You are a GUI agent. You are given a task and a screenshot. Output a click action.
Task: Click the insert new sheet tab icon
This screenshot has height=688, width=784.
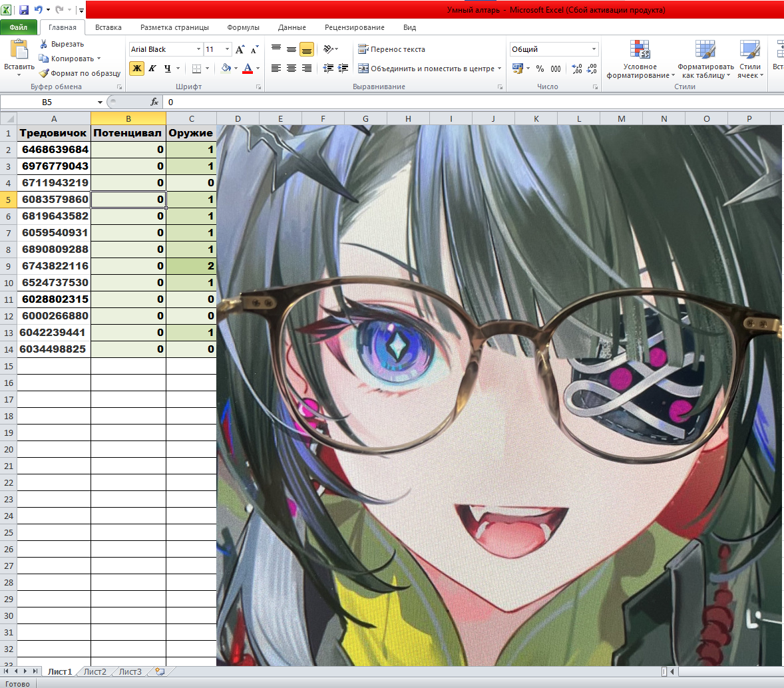click(x=160, y=671)
